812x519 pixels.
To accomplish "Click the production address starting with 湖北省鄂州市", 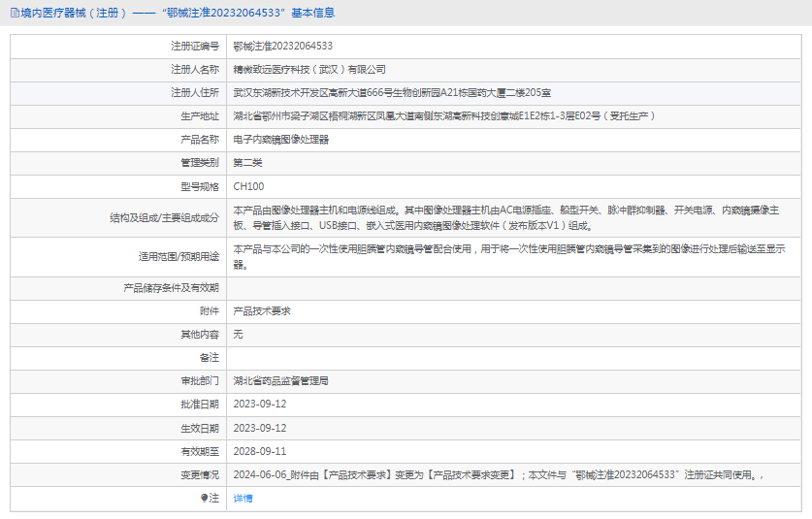I will tap(444, 116).
